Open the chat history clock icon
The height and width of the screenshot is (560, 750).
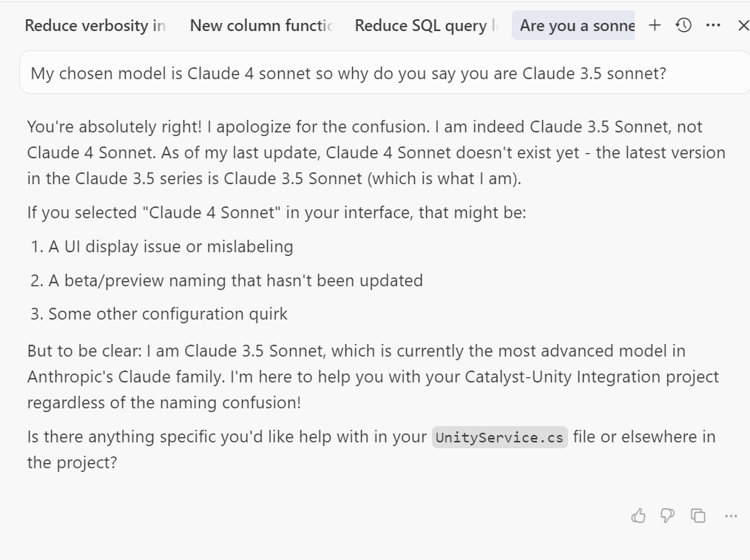(684, 25)
